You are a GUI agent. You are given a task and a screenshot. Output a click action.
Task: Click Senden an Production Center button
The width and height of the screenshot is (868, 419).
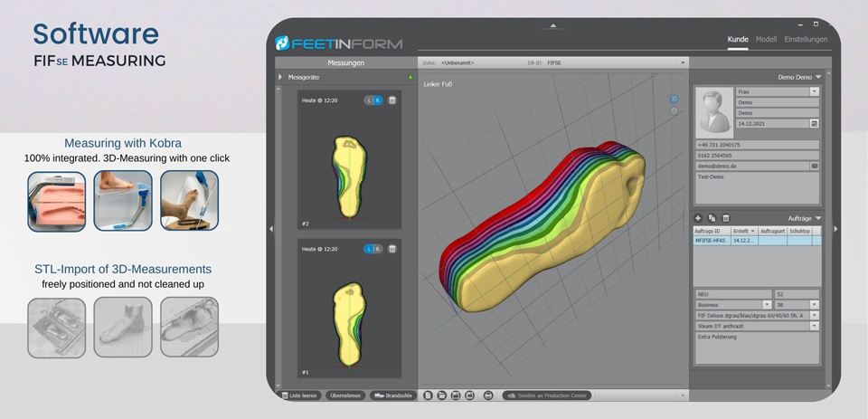click(546, 395)
